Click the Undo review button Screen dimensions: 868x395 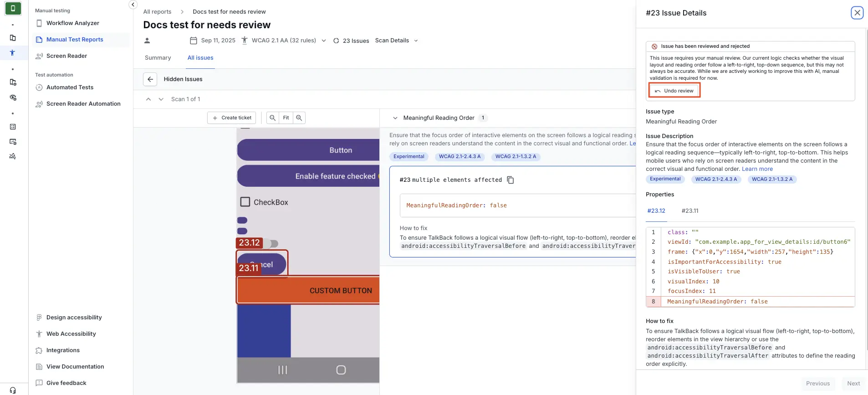click(x=674, y=91)
